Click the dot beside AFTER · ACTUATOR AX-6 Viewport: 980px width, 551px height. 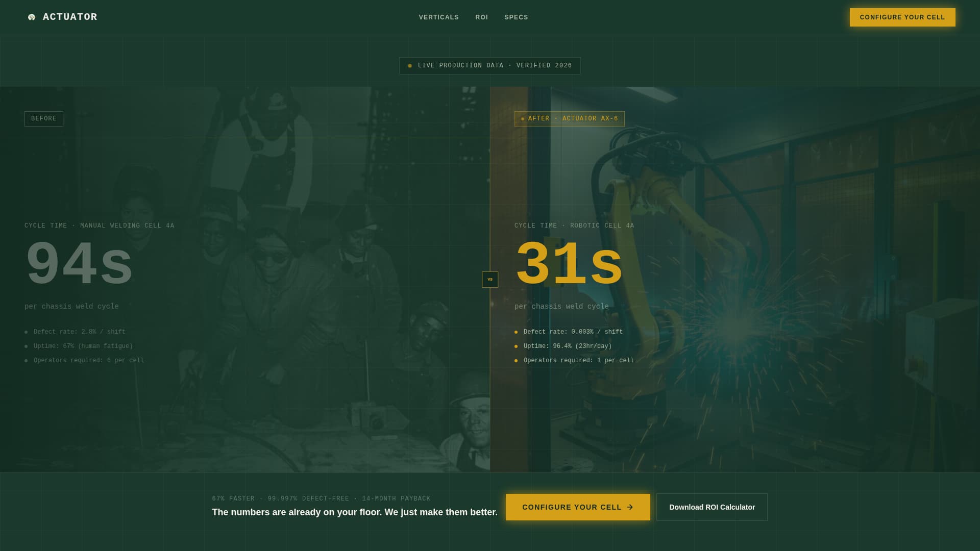(x=523, y=118)
